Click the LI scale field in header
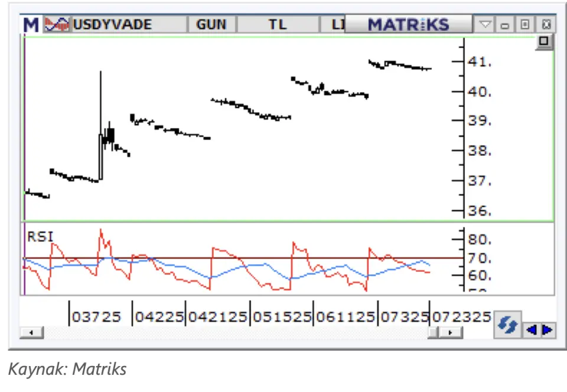The image size is (567, 392). point(334,25)
